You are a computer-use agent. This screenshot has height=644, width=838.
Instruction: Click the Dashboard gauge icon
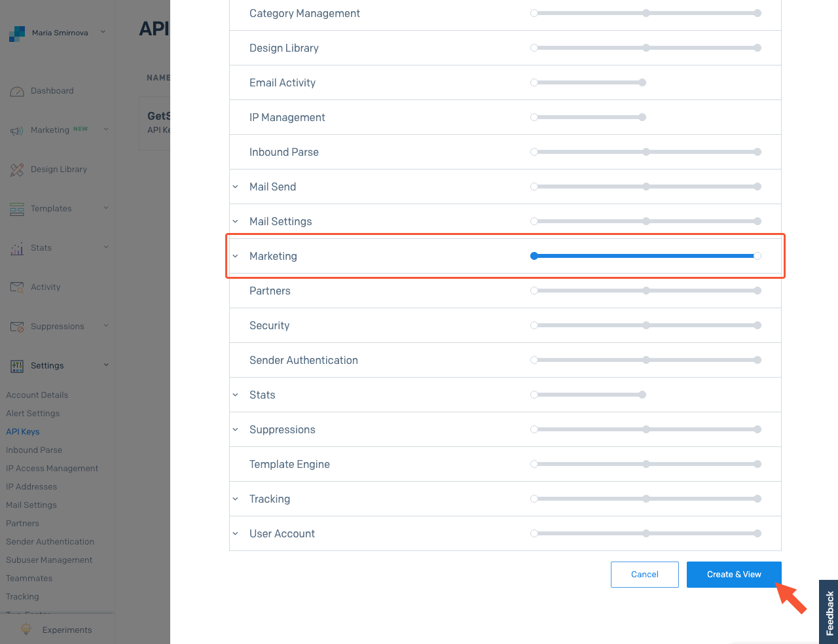17,92
